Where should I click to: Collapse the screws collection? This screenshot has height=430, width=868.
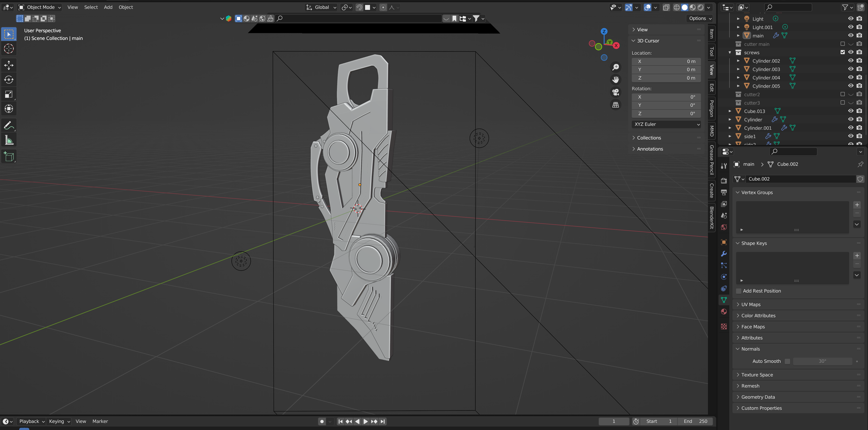(730, 52)
